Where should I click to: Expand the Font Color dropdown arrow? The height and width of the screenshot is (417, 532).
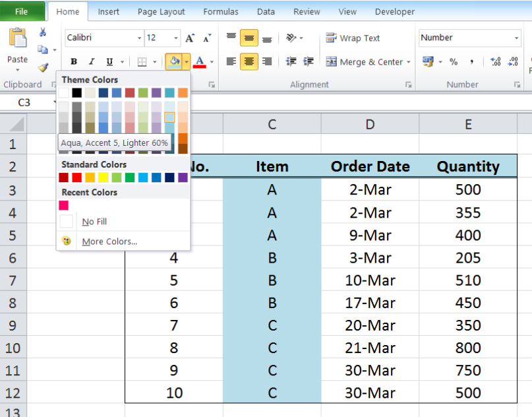click(x=212, y=62)
